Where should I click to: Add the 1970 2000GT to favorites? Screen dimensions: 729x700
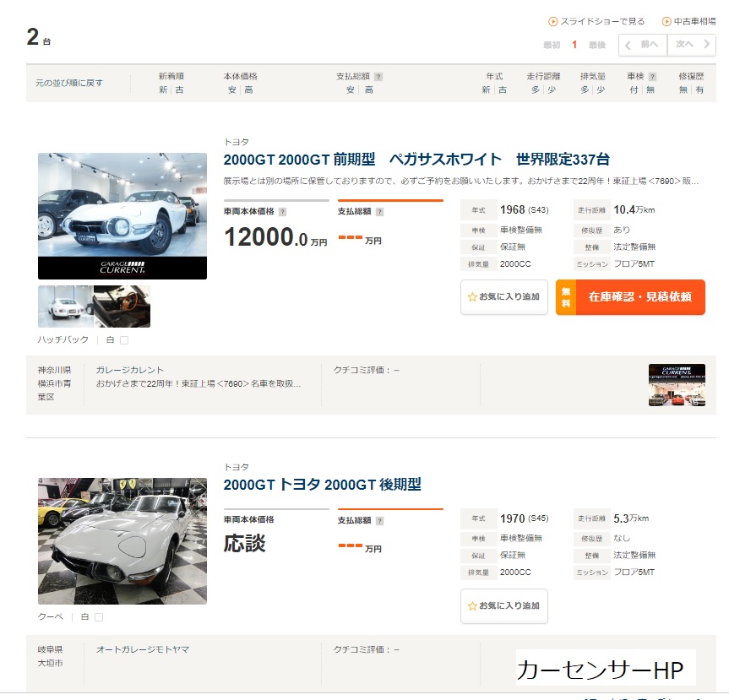(504, 605)
